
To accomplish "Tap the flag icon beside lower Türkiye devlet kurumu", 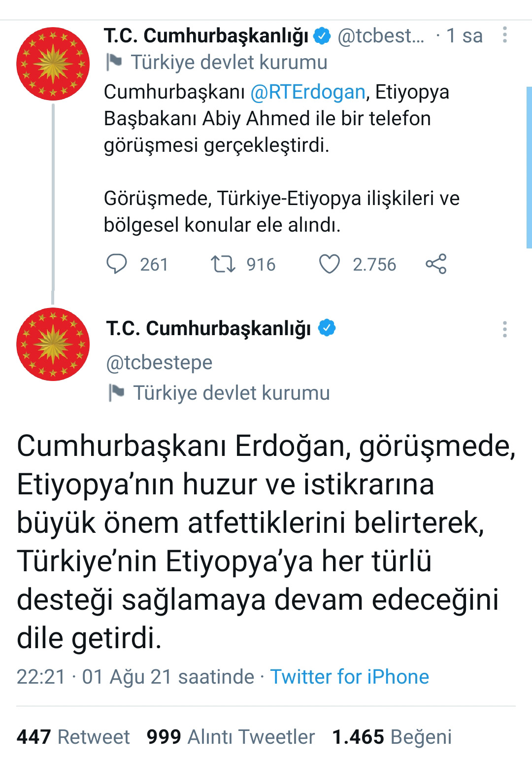I will [x=117, y=393].
